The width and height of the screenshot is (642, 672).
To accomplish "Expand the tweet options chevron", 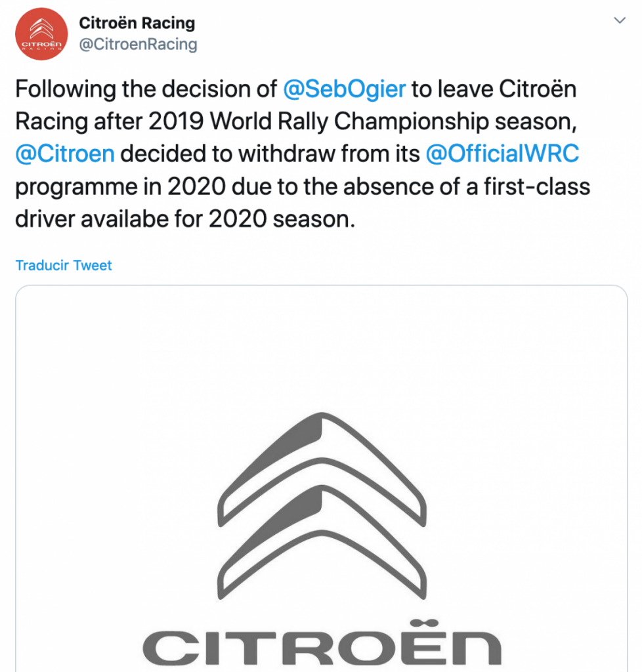I will [x=619, y=21].
